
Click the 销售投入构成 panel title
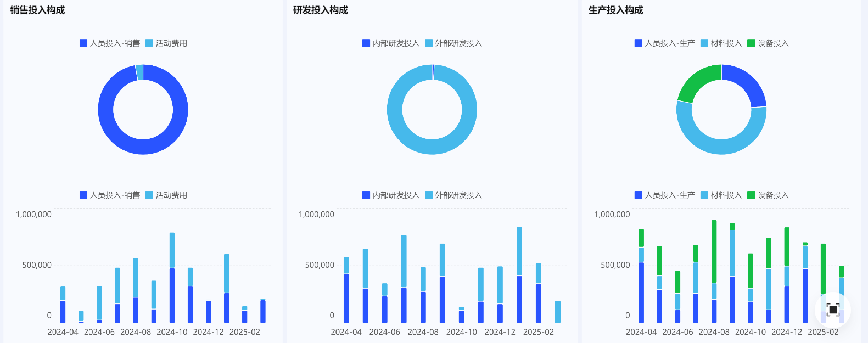coord(37,10)
